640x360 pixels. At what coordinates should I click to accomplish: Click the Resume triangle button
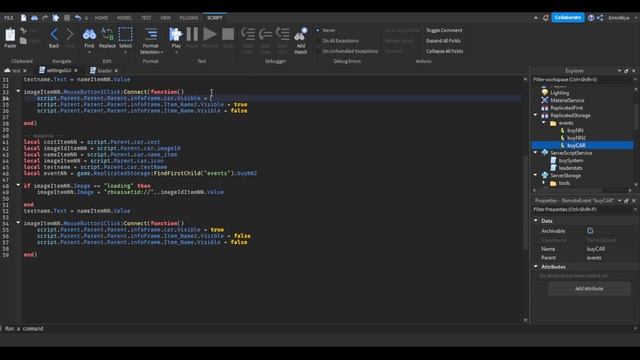point(210,34)
